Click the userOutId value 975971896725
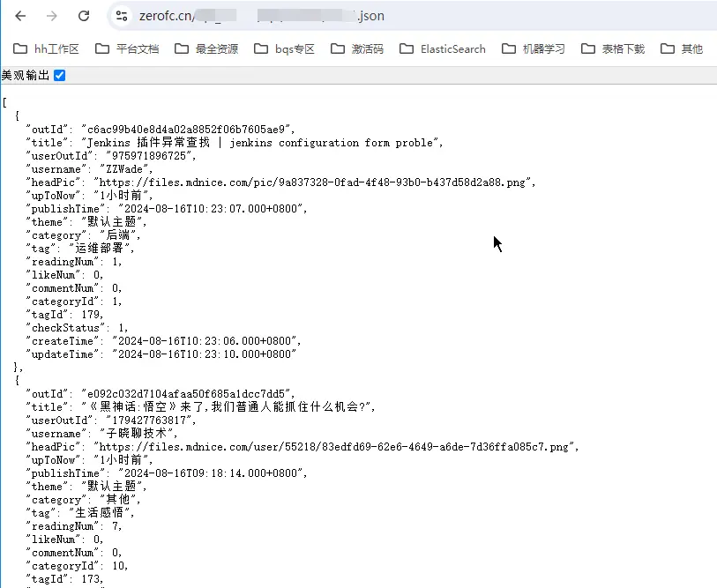This screenshot has height=588, width=717. tap(151, 156)
